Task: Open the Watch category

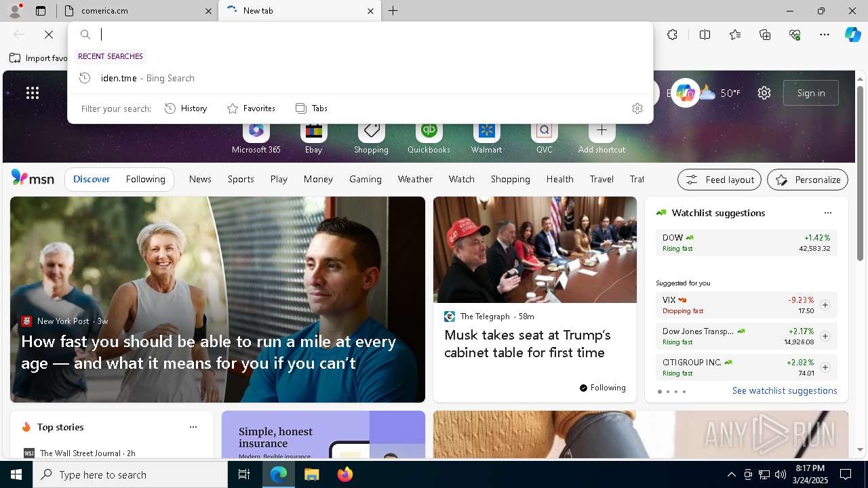Action: tap(461, 179)
